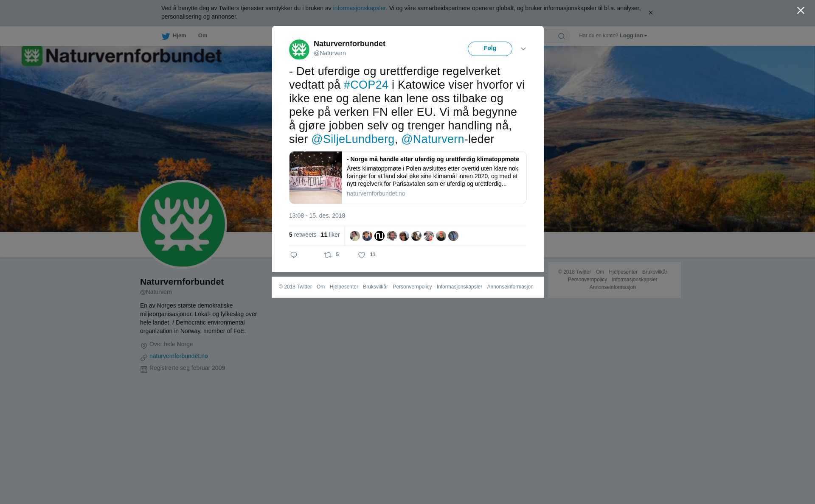Expand the tweet options chevron

coord(523,49)
